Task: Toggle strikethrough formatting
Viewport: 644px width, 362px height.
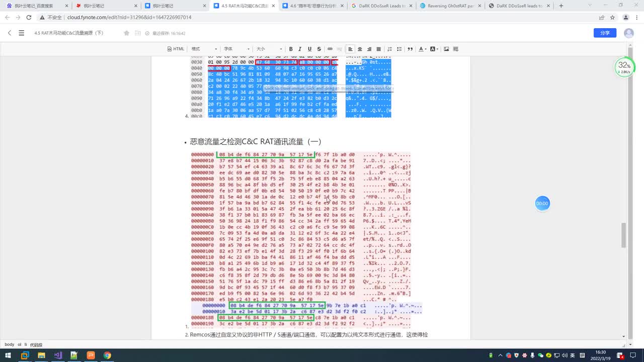Action: (319, 49)
